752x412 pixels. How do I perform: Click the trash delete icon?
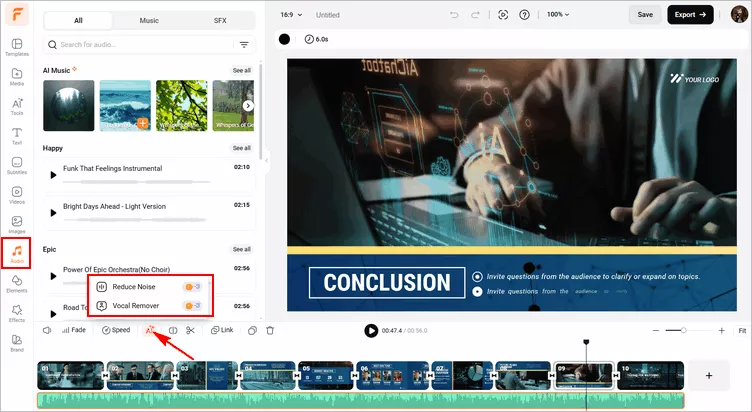click(270, 330)
